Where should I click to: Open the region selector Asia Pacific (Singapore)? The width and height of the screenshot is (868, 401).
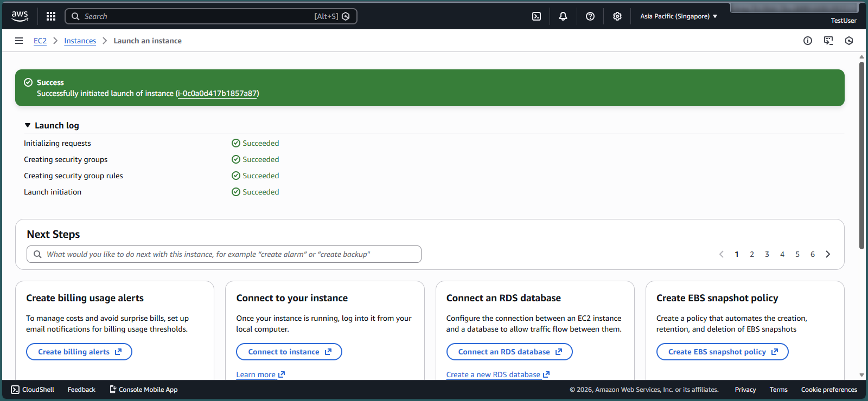(678, 16)
